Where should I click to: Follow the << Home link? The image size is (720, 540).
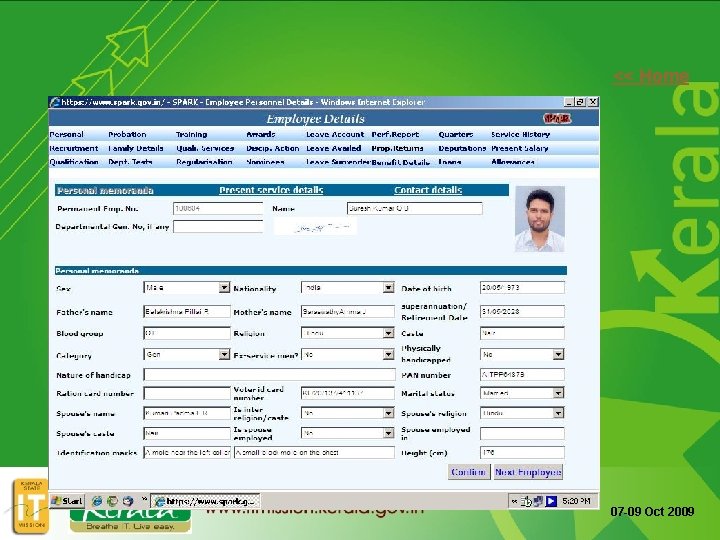[x=651, y=76]
